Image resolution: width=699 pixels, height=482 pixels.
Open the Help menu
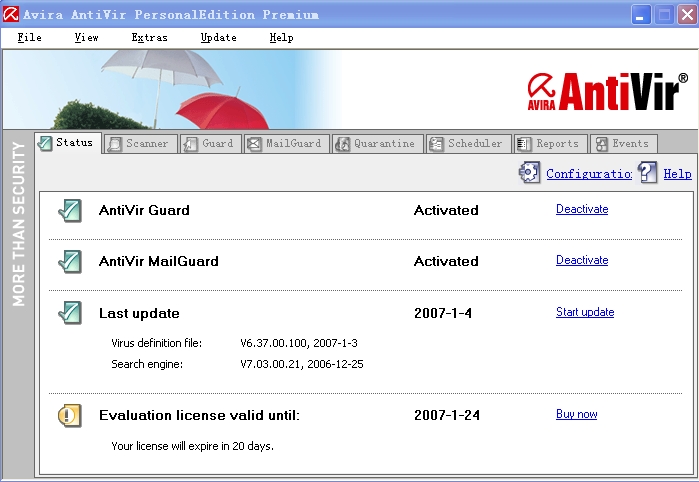(x=281, y=37)
